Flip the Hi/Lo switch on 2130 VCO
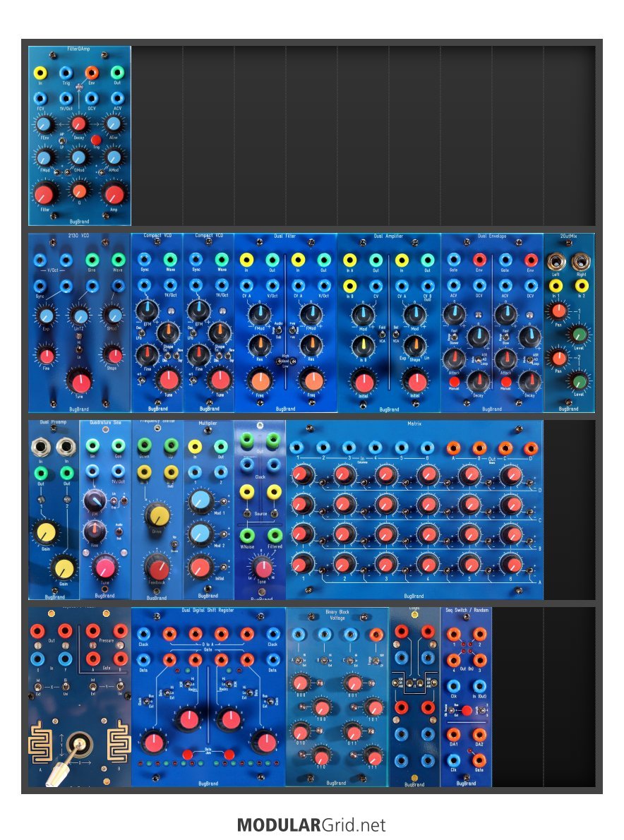 coord(79,350)
